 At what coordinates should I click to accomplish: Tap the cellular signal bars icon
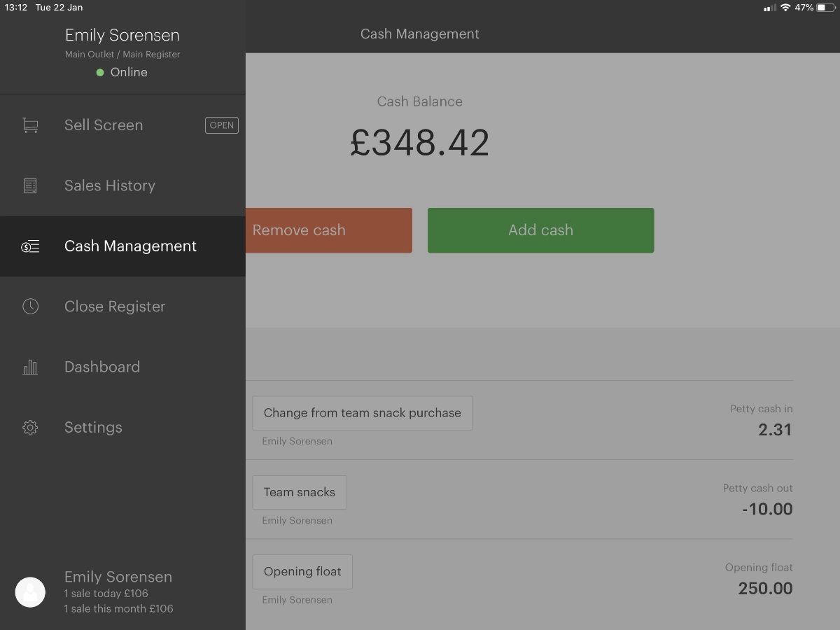click(770, 8)
